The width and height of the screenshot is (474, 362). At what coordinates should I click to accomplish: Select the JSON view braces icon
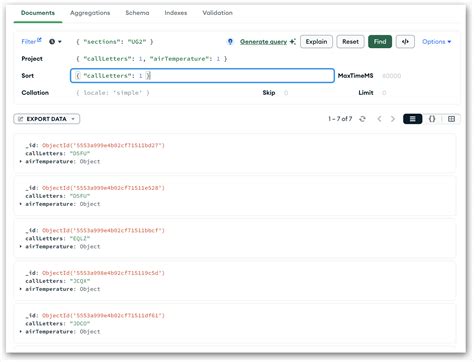[x=432, y=119]
